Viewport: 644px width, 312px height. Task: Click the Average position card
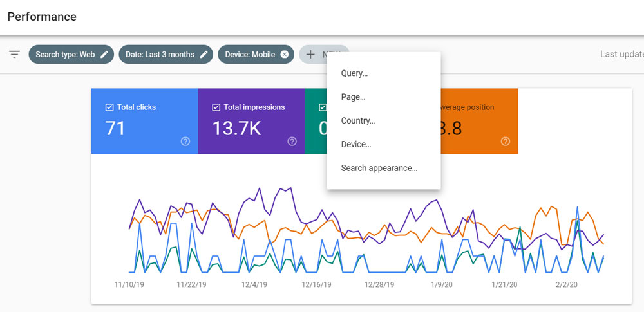pyautogui.click(x=479, y=121)
